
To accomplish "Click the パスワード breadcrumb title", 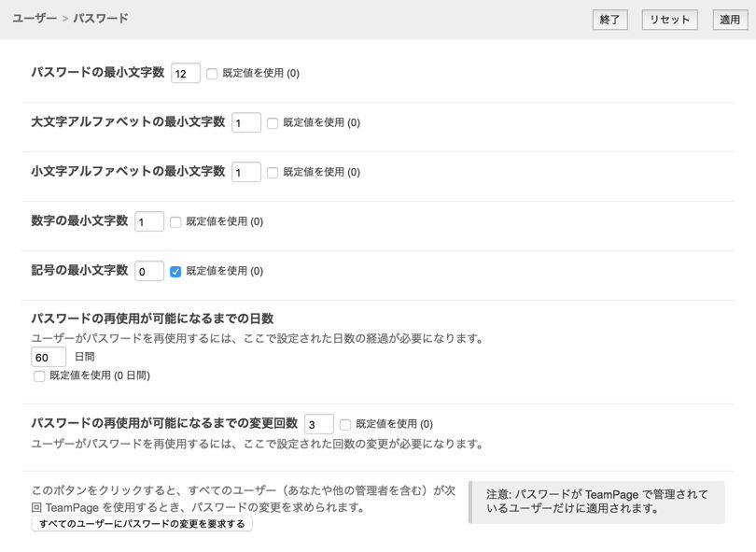I will [101, 19].
